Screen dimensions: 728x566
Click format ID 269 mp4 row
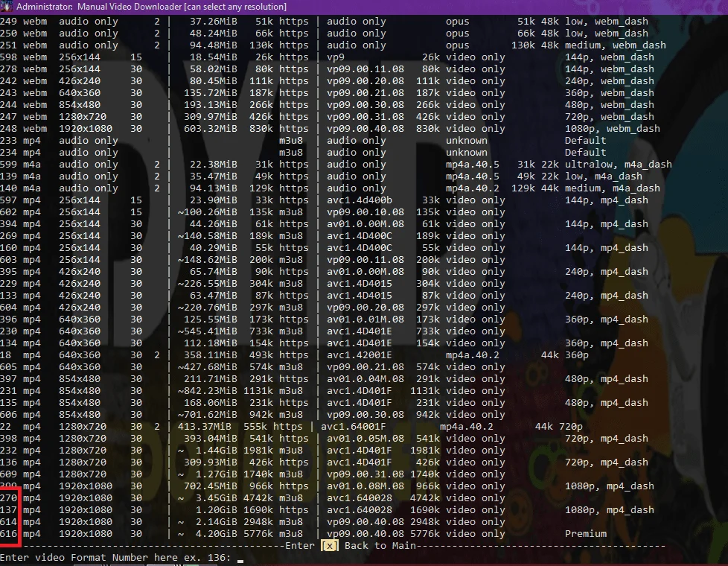click(8, 236)
